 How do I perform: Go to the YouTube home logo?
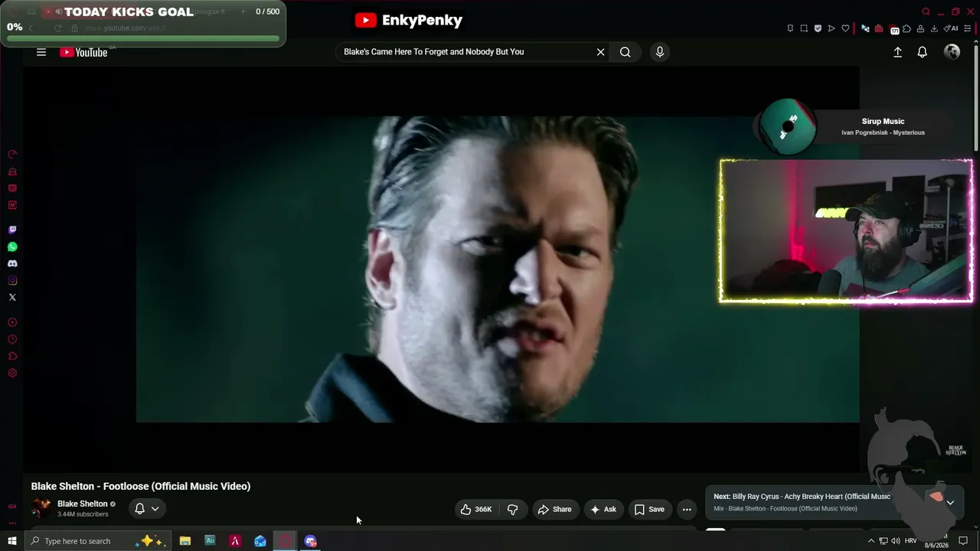tap(83, 52)
